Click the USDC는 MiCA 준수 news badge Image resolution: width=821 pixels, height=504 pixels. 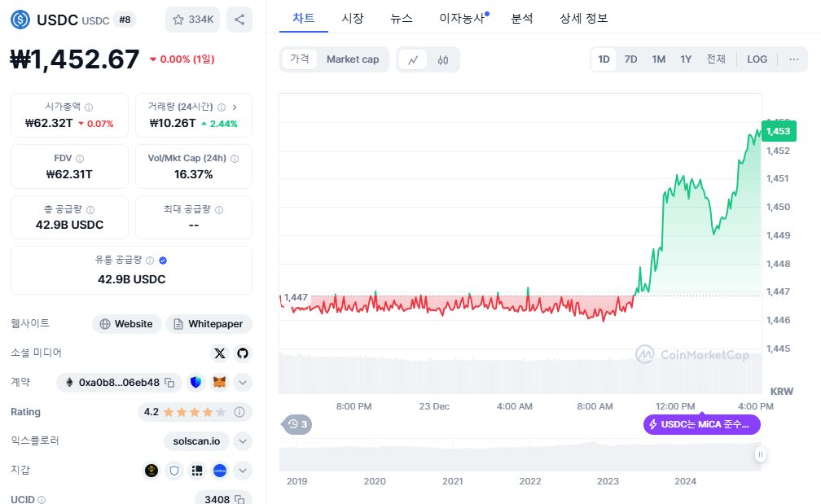(701, 424)
